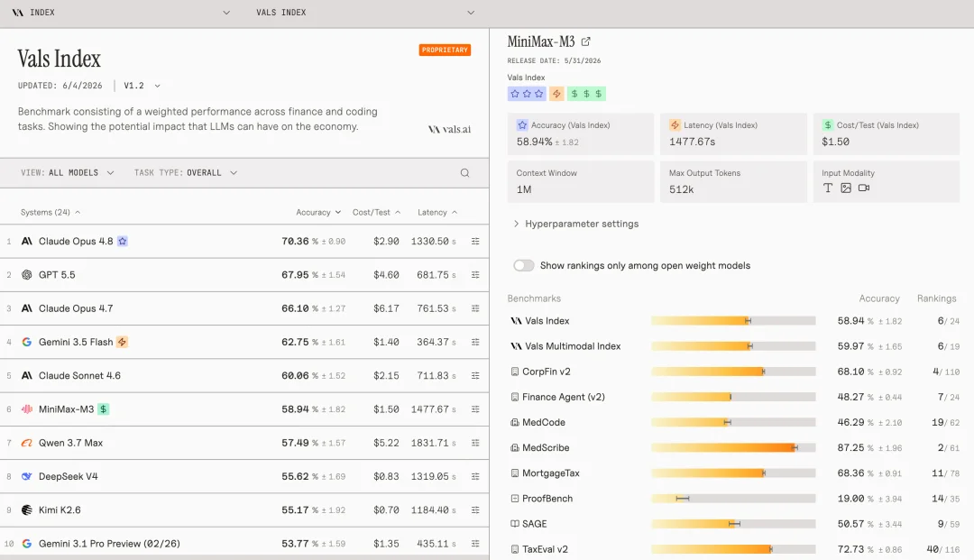974x560 pixels.
Task: Select the DeepSeek V4 model row
Action: coord(244,476)
